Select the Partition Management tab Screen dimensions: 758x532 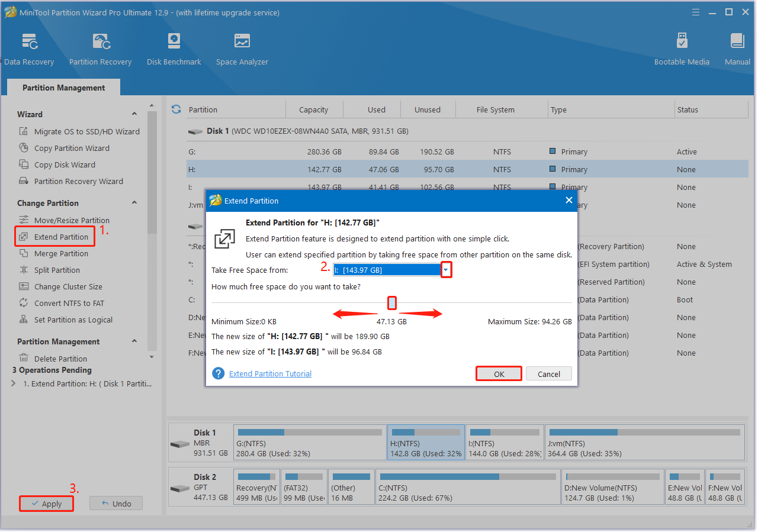[63, 88]
